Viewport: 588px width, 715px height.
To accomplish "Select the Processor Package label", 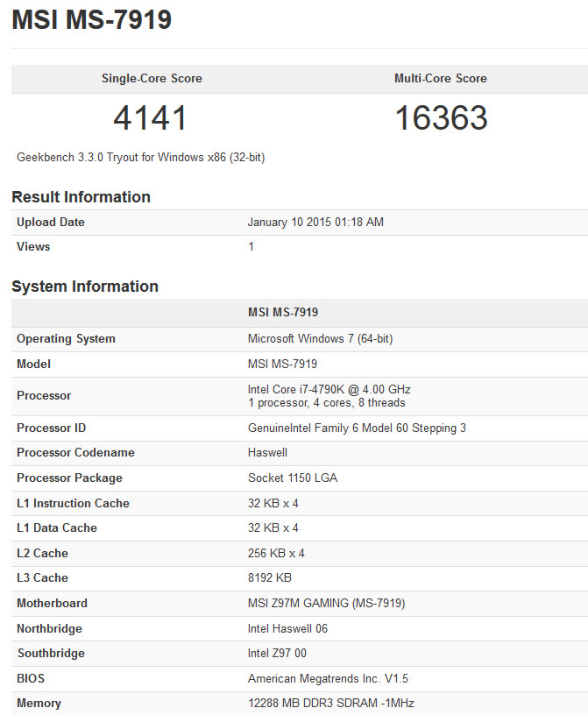I will coord(69,478).
